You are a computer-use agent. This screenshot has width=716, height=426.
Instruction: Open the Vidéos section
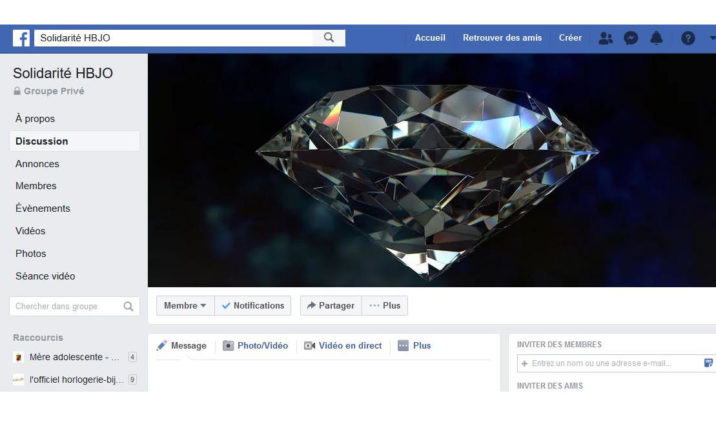point(31,231)
